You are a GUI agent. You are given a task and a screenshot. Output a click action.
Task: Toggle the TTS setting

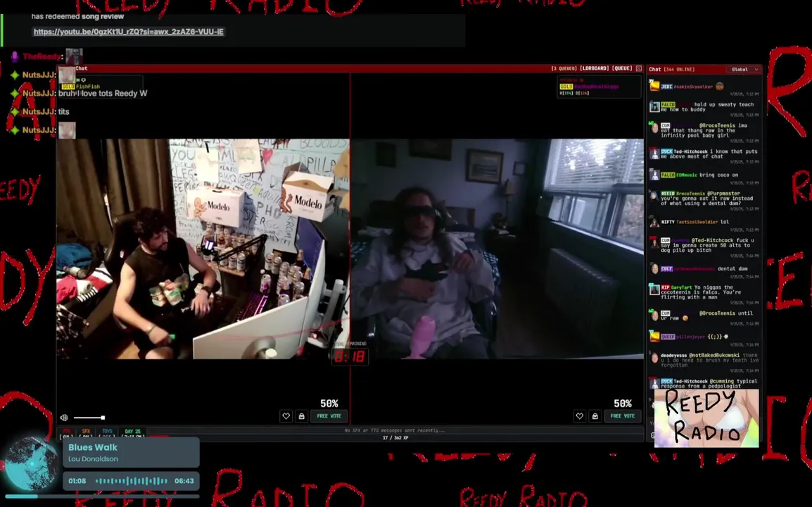67,434
